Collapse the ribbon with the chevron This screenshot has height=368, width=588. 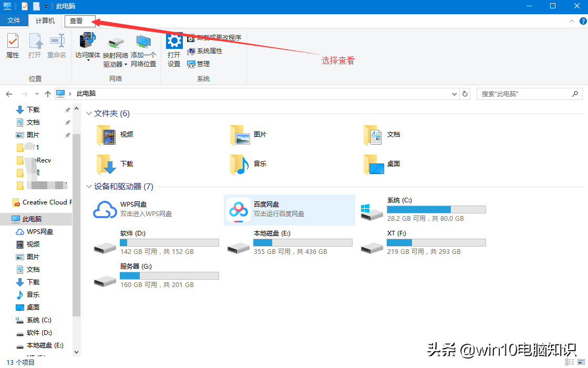[572, 21]
